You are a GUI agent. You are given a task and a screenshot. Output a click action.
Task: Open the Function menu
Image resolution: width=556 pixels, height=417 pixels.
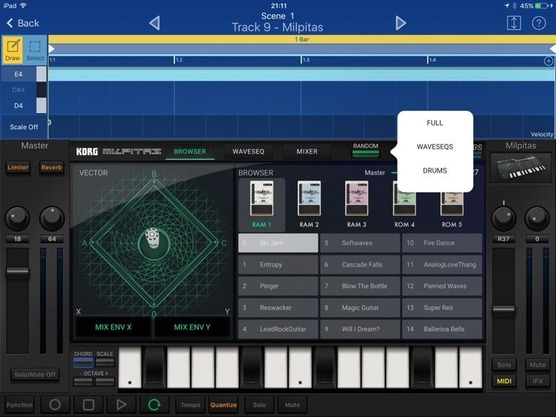(x=20, y=405)
